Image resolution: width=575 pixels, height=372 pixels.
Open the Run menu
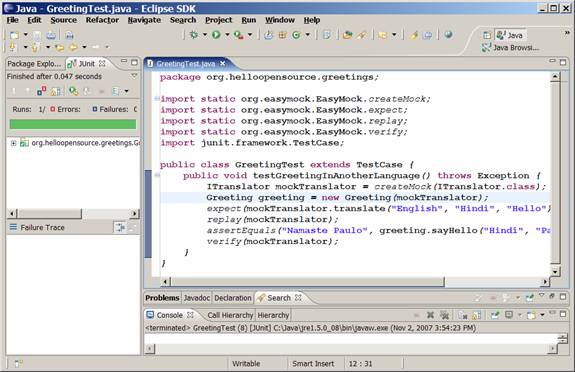click(x=249, y=20)
